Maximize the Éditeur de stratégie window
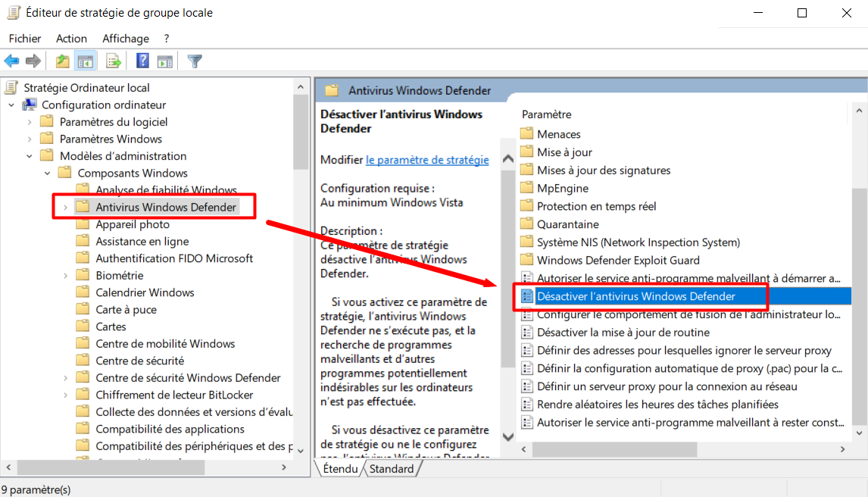This screenshot has height=497, width=868. point(801,13)
